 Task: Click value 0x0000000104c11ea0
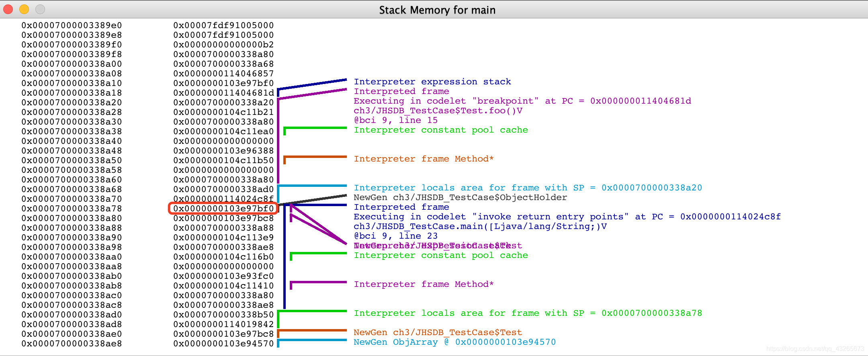point(223,131)
